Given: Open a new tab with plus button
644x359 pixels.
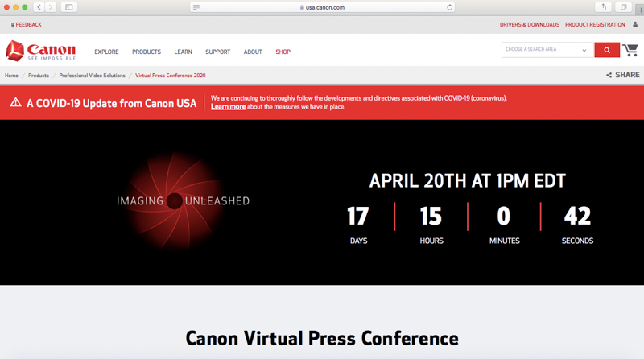Looking at the screenshot, I should point(640,9).
